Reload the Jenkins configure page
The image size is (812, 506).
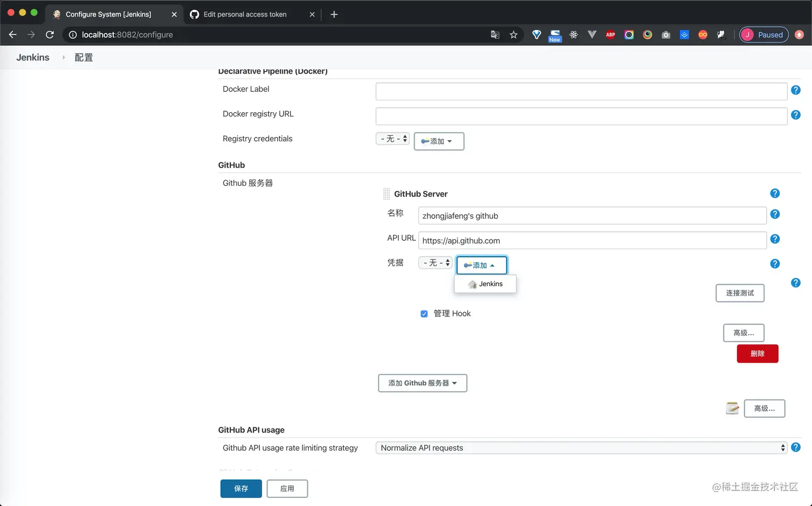50,35
